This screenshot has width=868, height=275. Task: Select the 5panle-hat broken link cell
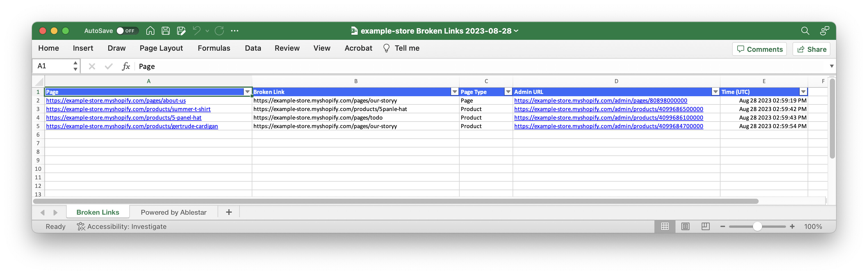click(355, 109)
